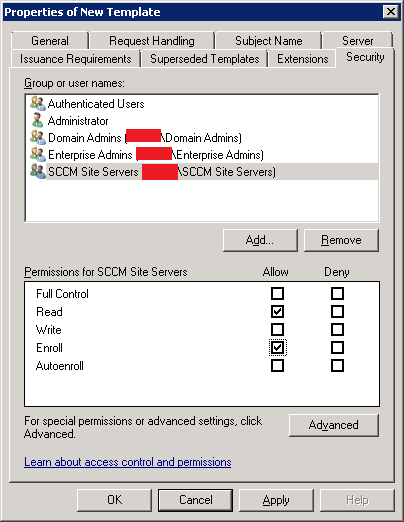Open the Extensions tab
Image resolution: width=404 pixels, height=522 pixels.
click(x=302, y=59)
